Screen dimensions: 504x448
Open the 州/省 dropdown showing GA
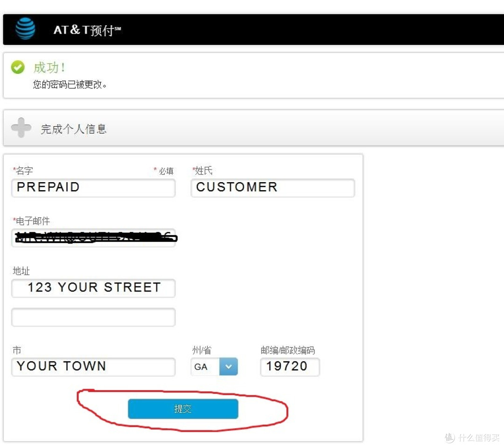pyautogui.click(x=214, y=367)
